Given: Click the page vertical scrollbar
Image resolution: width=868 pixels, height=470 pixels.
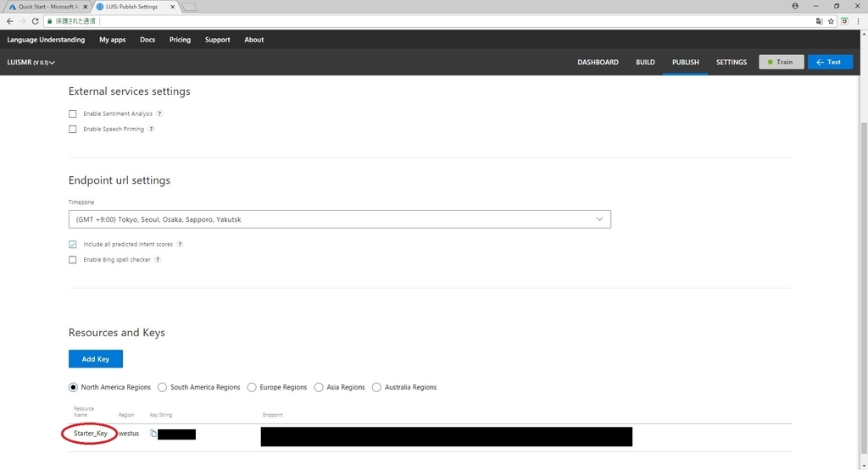Looking at the screenshot, I should pos(864,288).
